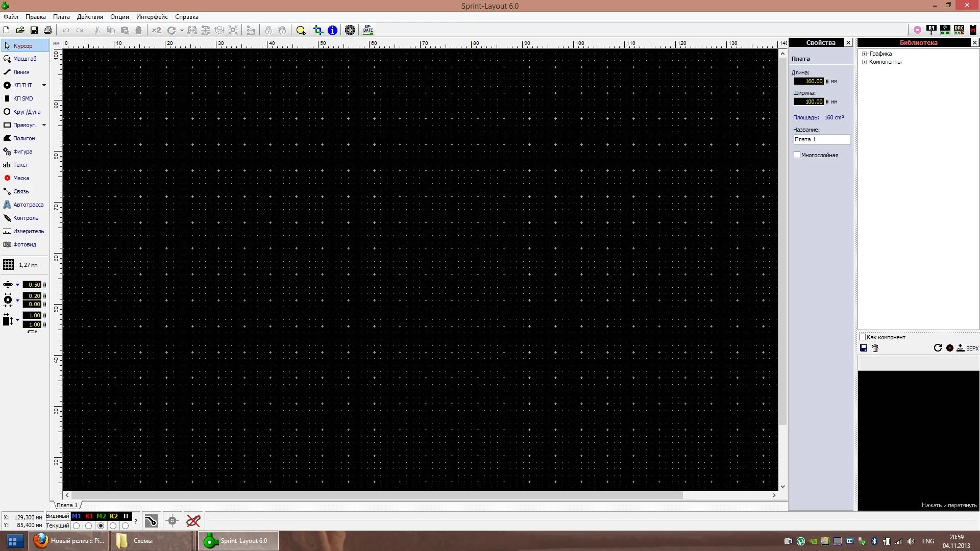This screenshot has width=980, height=551.
Task: Click the M1 layer color label
Action: 77,516
